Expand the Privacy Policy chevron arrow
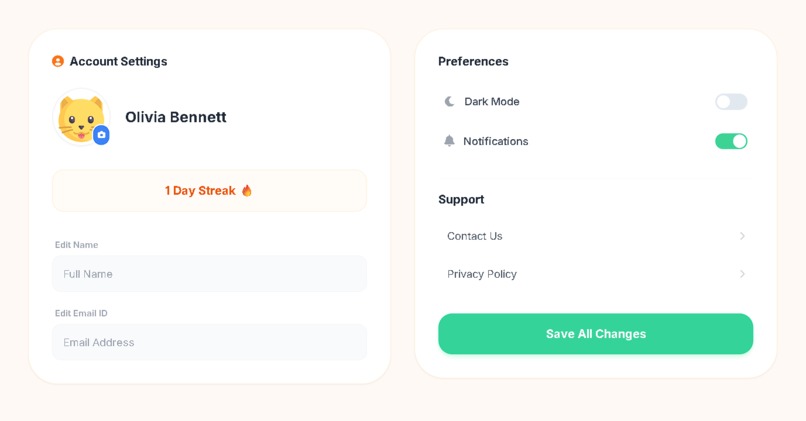Viewport: 806px width, 421px height. pos(742,274)
